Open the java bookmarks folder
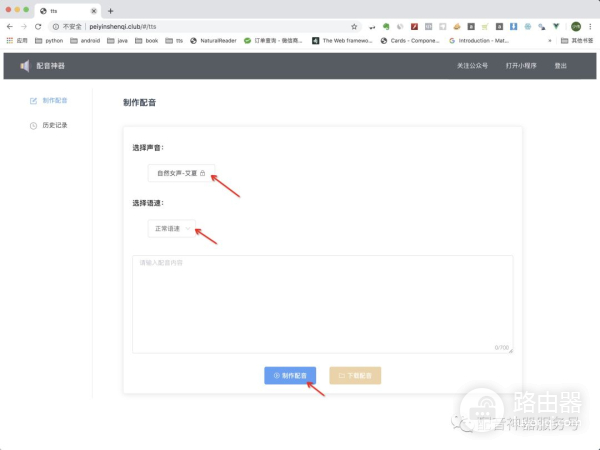Viewport: 600px width, 450px height. coord(117,41)
